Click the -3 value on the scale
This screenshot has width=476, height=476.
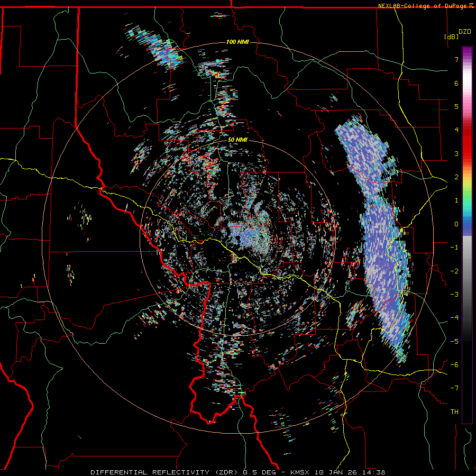tap(454, 295)
